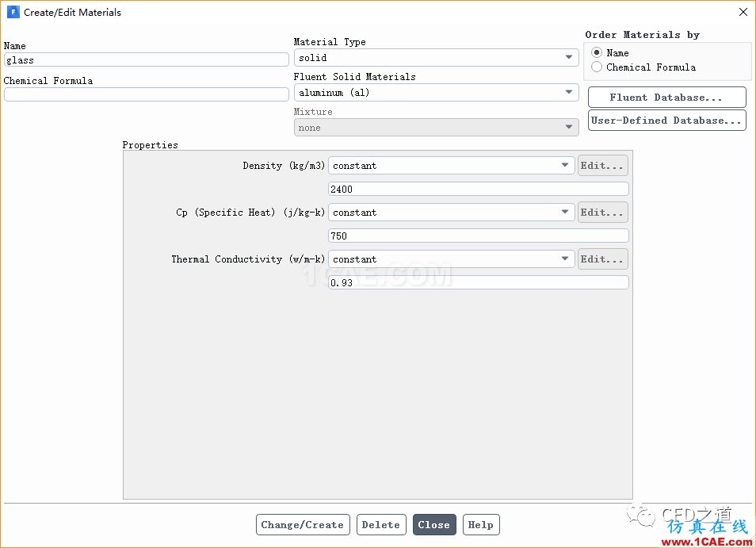The height and width of the screenshot is (548, 756).
Task: Click the Thermal Conductivity (w/m-k) label
Action: tap(248, 259)
